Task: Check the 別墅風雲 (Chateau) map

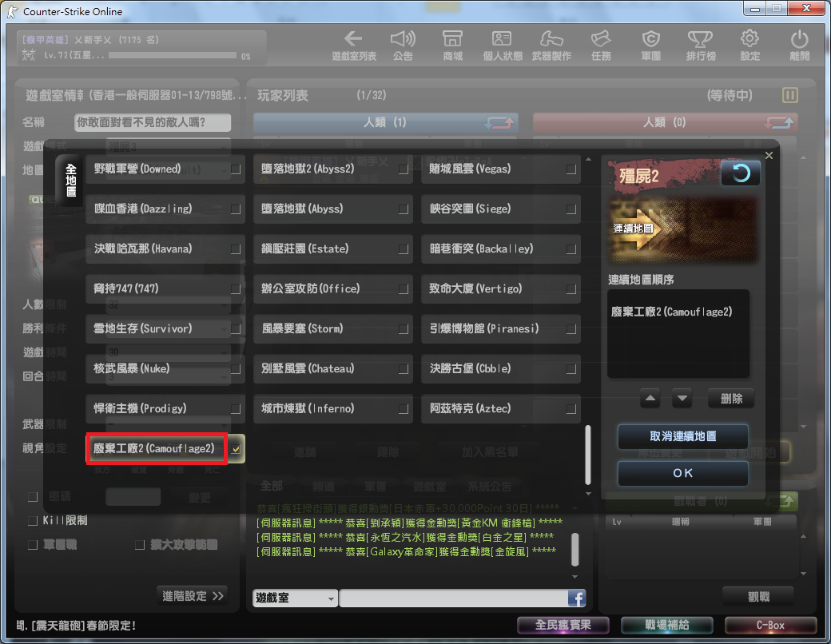Action: 404,369
